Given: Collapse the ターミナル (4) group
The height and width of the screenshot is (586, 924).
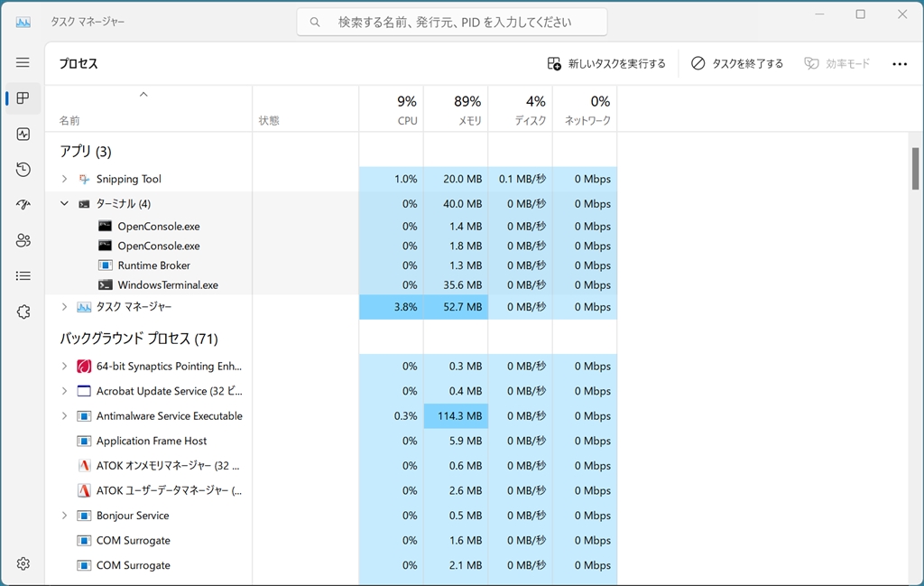Looking at the screenshot, I should click(x=64, y=203).
